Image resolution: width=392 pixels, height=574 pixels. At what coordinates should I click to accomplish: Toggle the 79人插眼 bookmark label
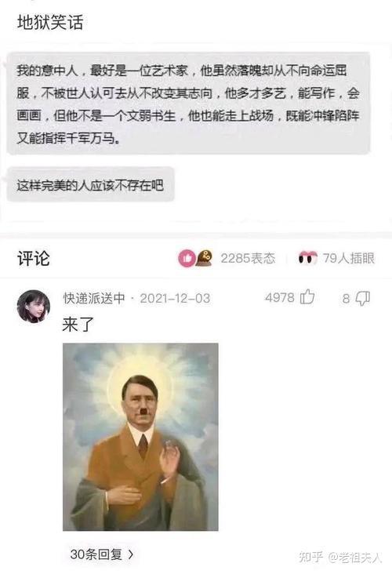coord(348,258)
